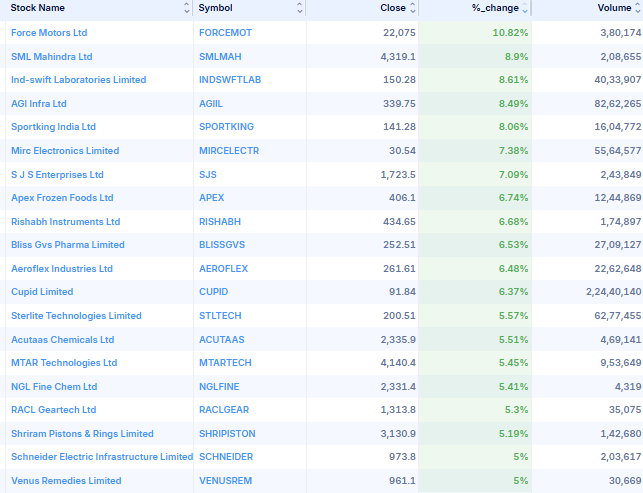Click the STLTECH symbol link

(x=220, y=316)
